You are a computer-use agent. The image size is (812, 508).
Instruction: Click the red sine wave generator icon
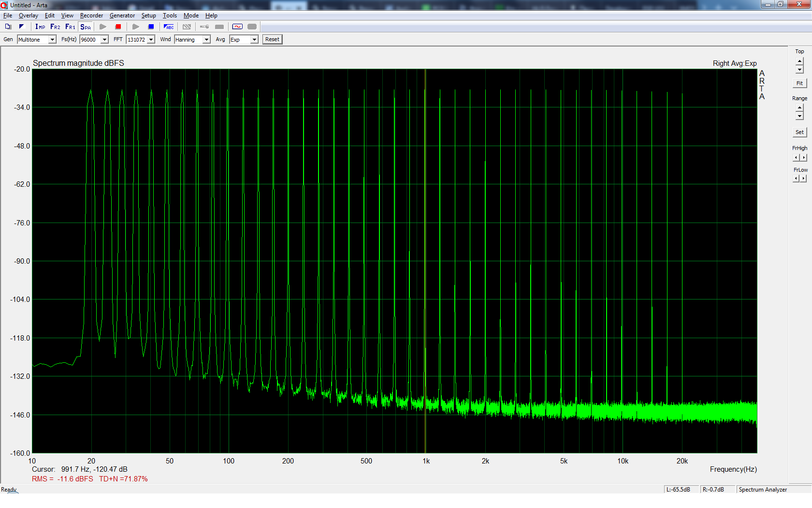(237, 27)
